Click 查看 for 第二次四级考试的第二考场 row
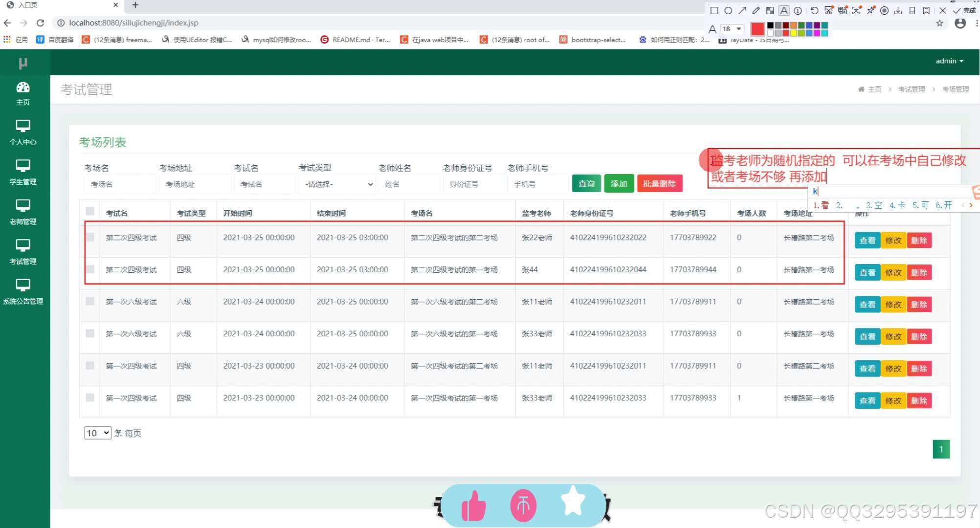This screenshot has height=528, width=980. pyautogui.click(x=868, y=241)
